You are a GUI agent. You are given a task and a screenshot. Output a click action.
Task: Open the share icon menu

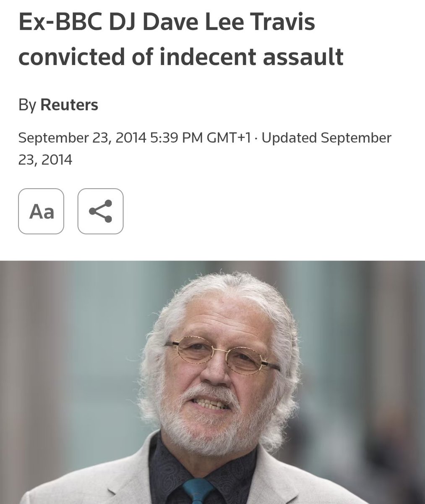click(x=101, y=211)
